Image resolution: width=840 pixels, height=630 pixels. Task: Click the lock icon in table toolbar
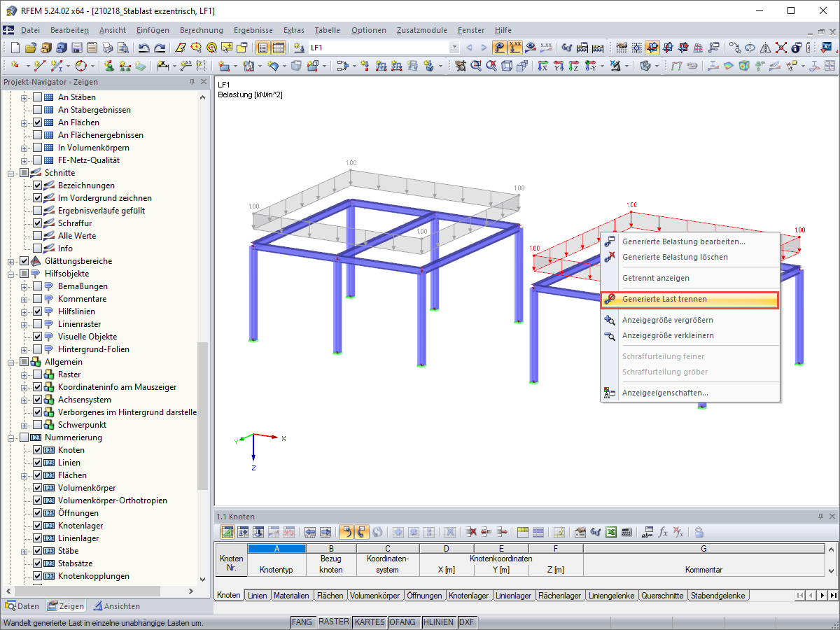click(699, 532)
